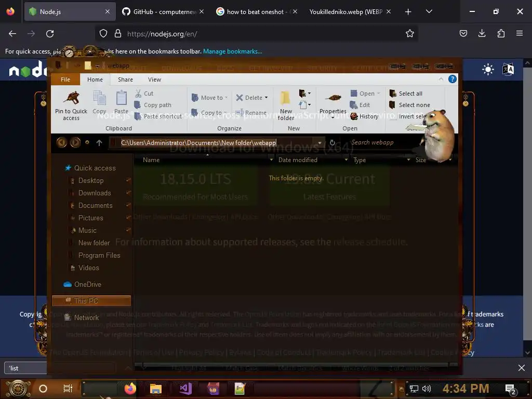Switch to the Share ribbon tab
Screen dimensions: 532x399
click(x=125, y=79)
